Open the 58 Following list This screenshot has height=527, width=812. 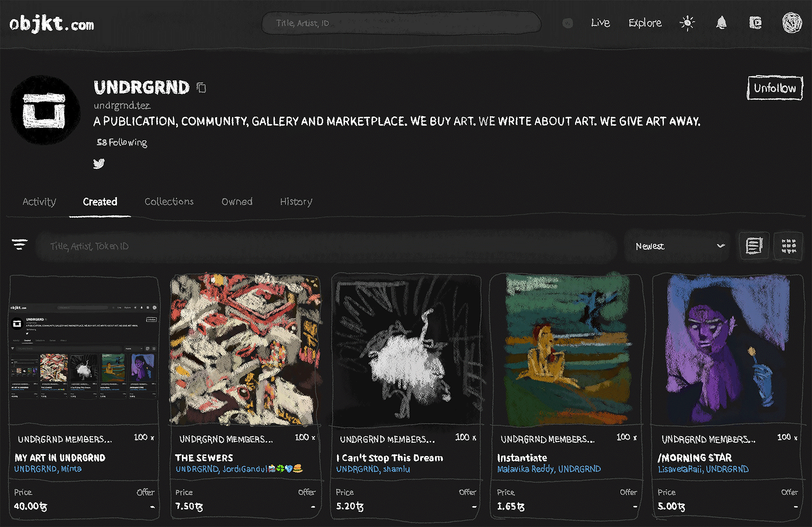122,142
